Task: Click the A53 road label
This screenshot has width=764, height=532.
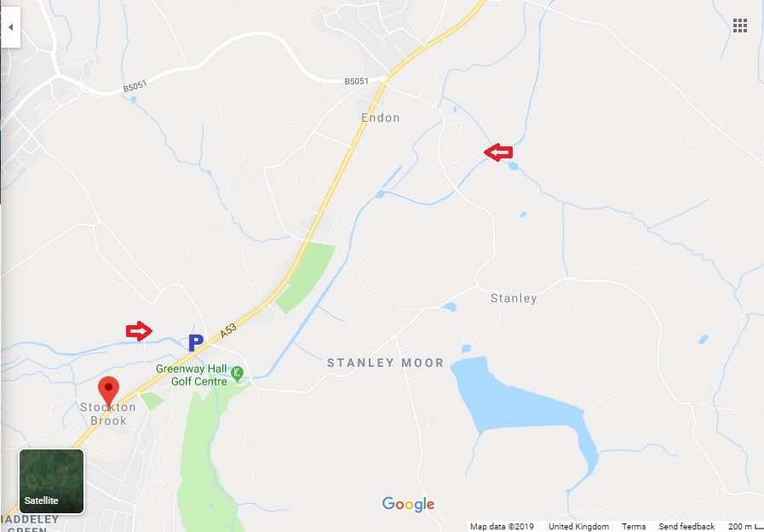Action: [227, 330]
